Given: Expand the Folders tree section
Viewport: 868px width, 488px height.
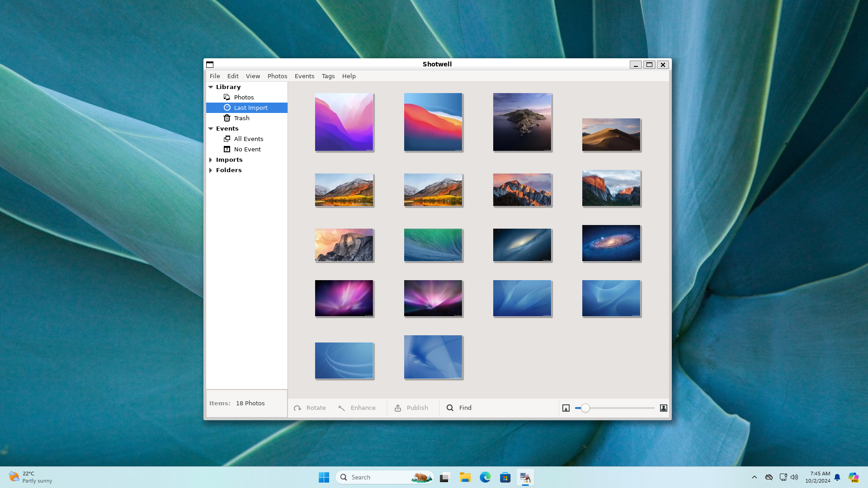Looking at the screenshot, I should (x=211, y=170).
